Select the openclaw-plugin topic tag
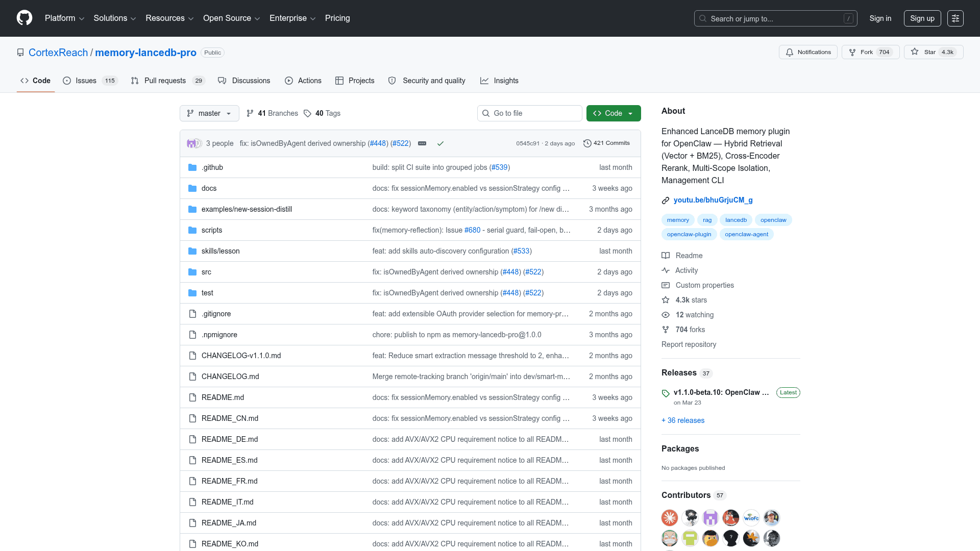 click(689, 234)
